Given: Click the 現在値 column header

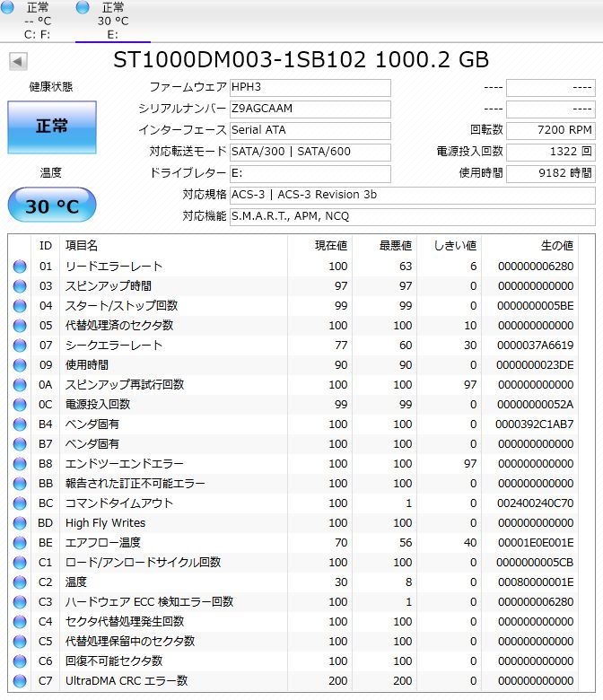Looking at the screenshot, I should 331,246.
